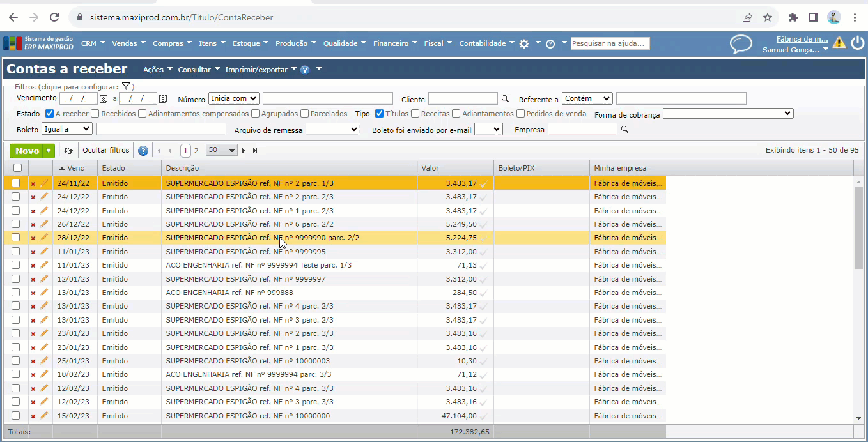
Task: Enable the Recebidos checkbox
Action: pos(95,114)
